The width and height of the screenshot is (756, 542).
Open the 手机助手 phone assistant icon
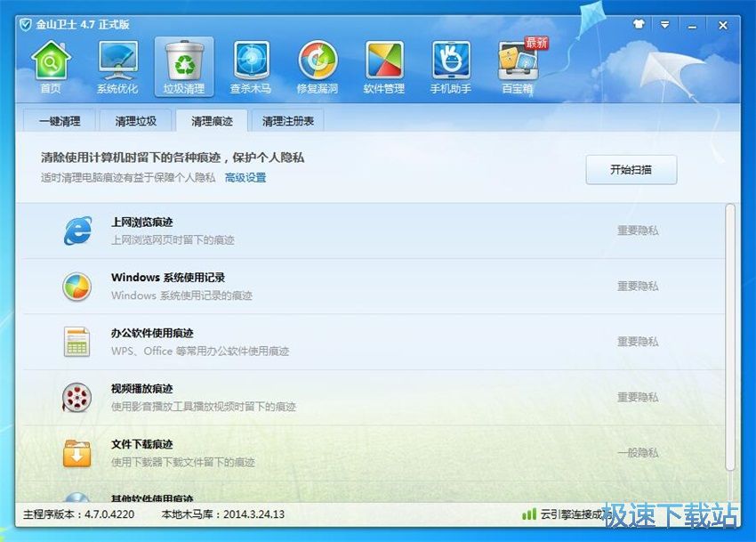coord(450,67)
